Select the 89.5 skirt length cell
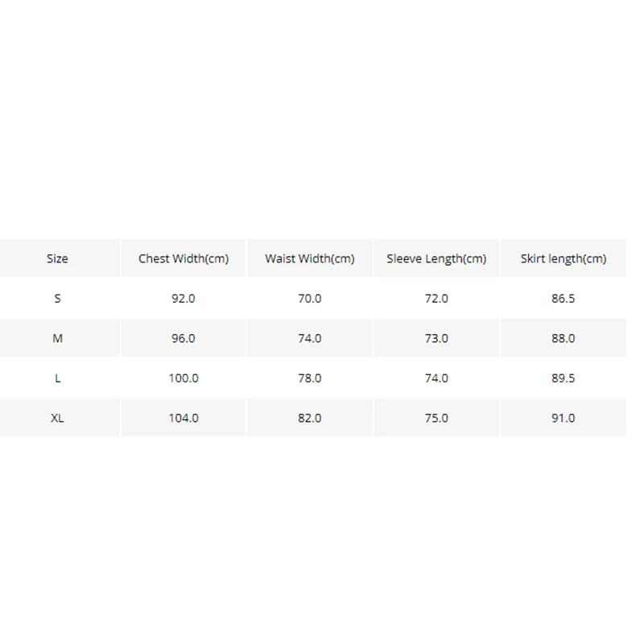This screenshot has width=644, height=644. click(x=563, y=378)
